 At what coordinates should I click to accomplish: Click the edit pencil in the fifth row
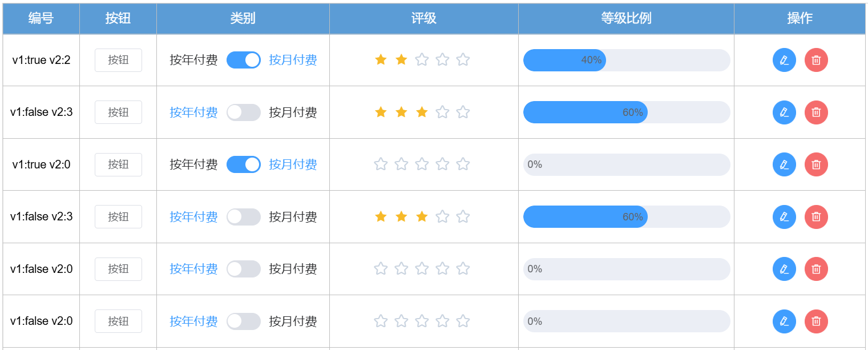point(784,269)
